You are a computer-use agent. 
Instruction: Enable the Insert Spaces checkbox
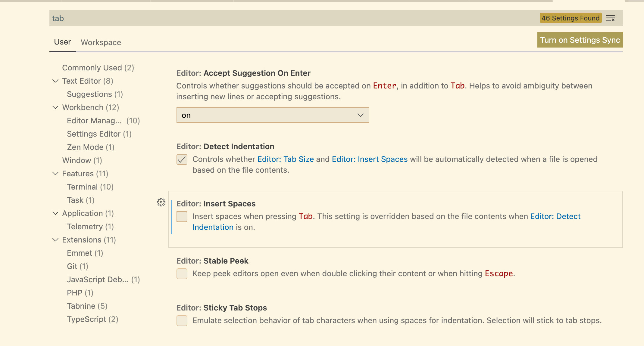point(182,217)
